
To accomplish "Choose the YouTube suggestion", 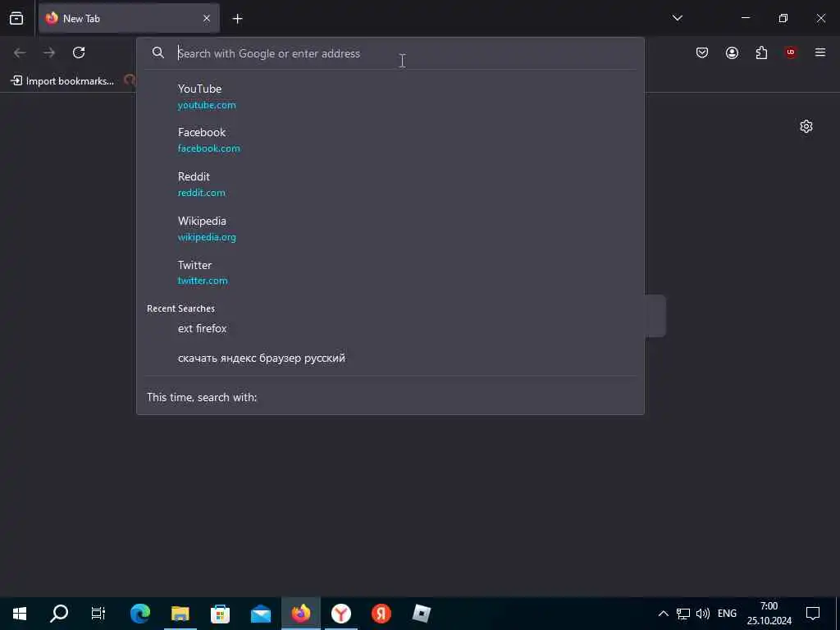I will click(390, 97).
